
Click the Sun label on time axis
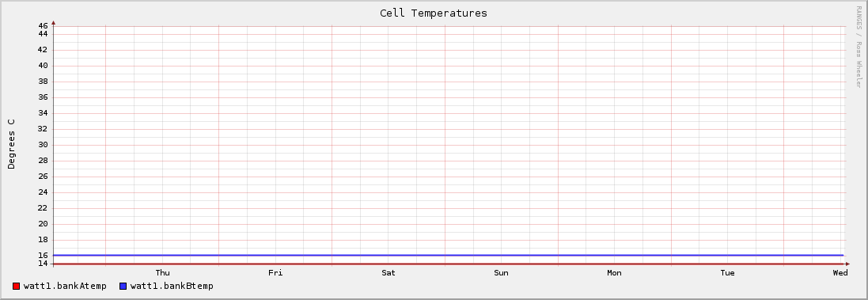click(x=501, y=273)
